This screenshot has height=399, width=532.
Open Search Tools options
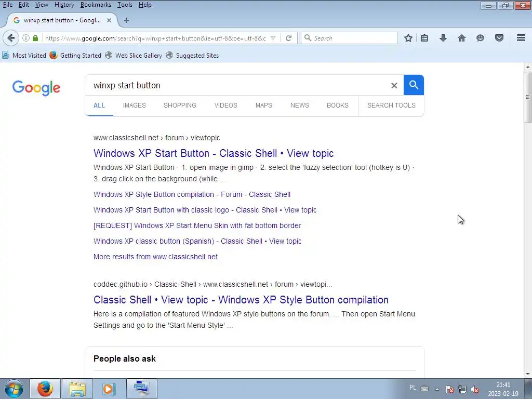(x=391, y=105)
